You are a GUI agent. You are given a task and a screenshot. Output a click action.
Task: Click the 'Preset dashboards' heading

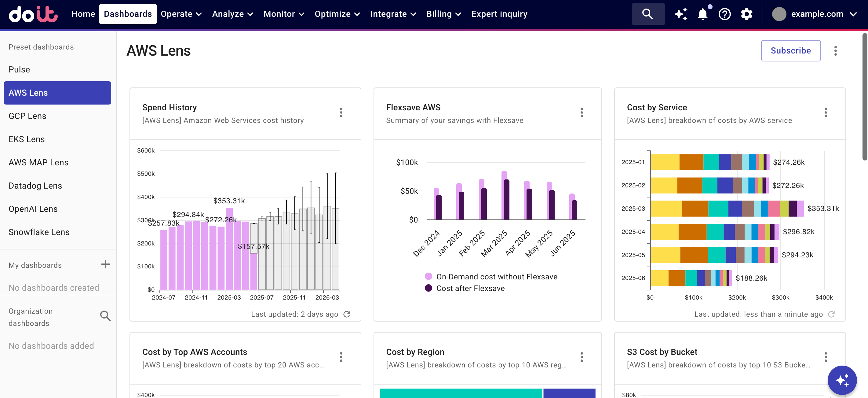pyautogui.click(x=41, y=47)
